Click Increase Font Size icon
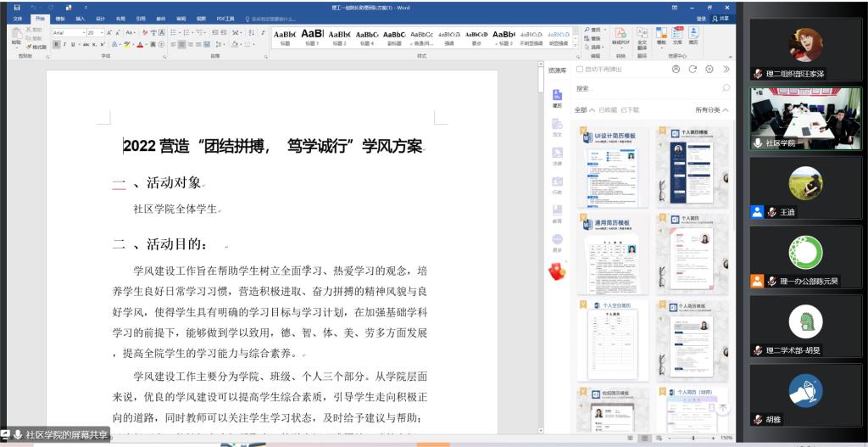The image size is (868, 447). (x=109, y=33)
